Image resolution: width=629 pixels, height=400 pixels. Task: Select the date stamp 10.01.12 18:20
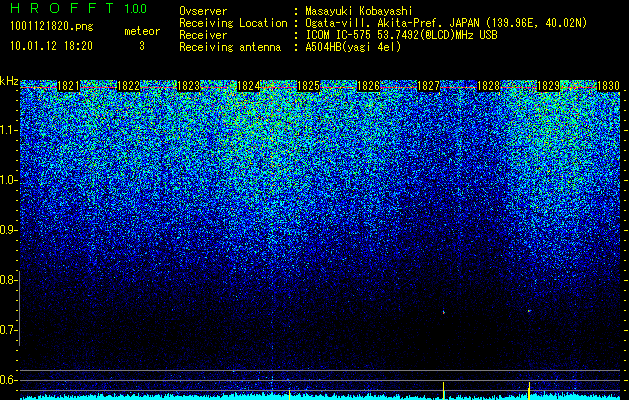click(51, 46)
